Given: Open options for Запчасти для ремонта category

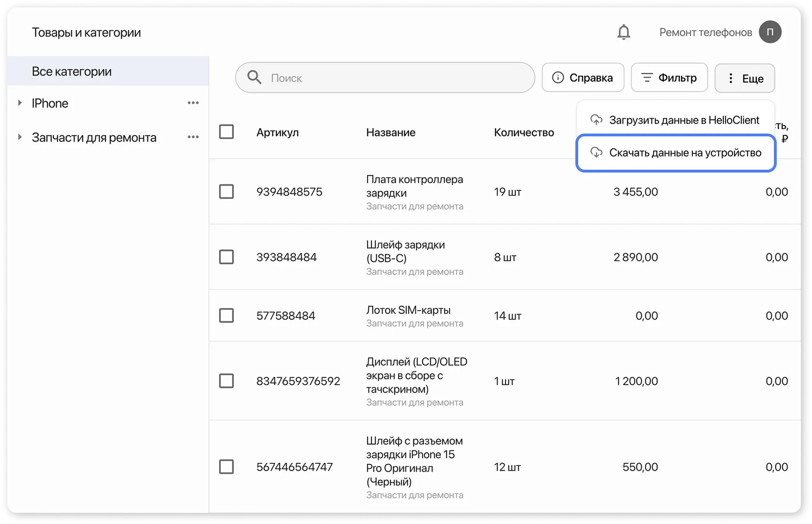Looking at the screenshot, I should click(193, 137).
